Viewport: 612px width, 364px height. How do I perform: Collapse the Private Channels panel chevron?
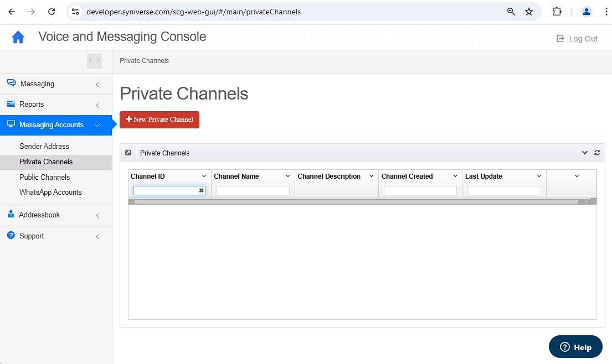(585, 153)
